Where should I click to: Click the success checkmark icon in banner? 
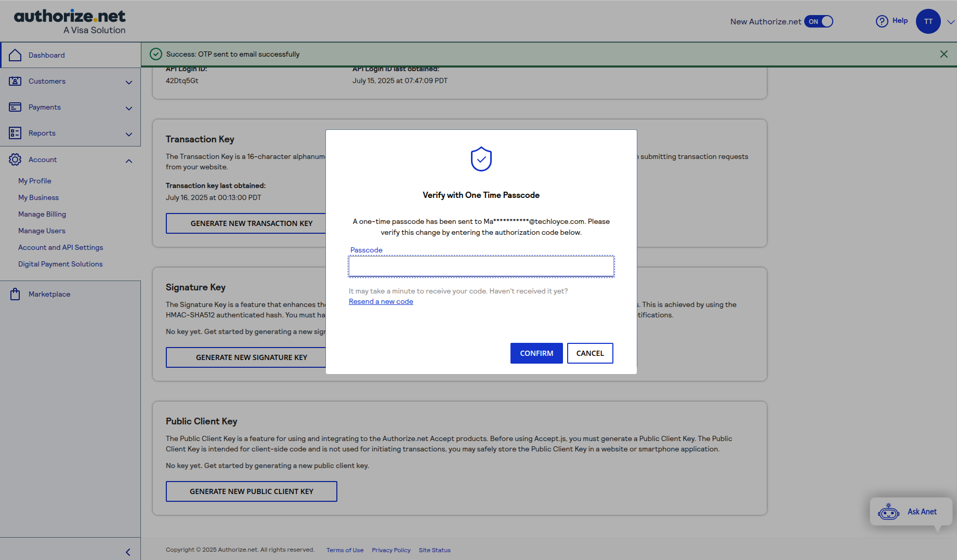[x=156, y=54]
